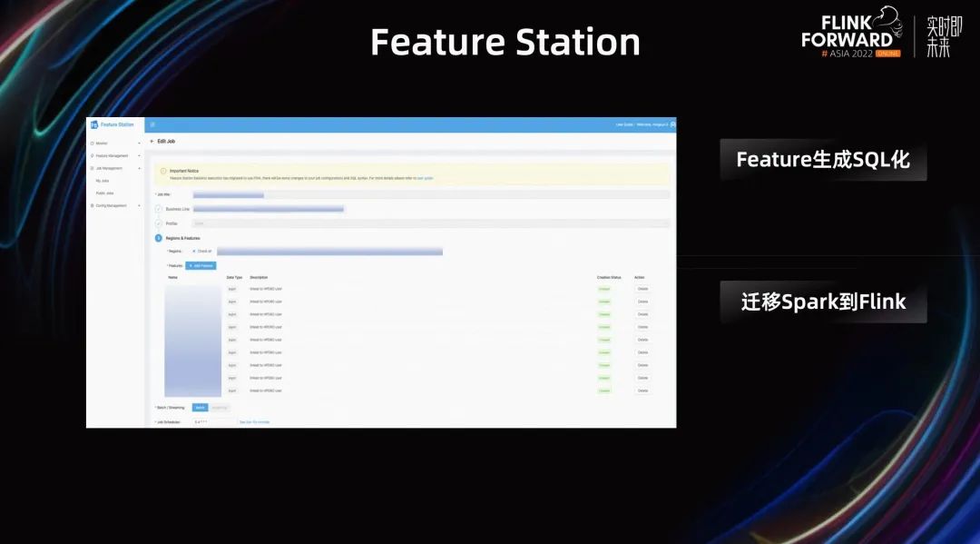Open the Regions selection field

pos(329,252)
